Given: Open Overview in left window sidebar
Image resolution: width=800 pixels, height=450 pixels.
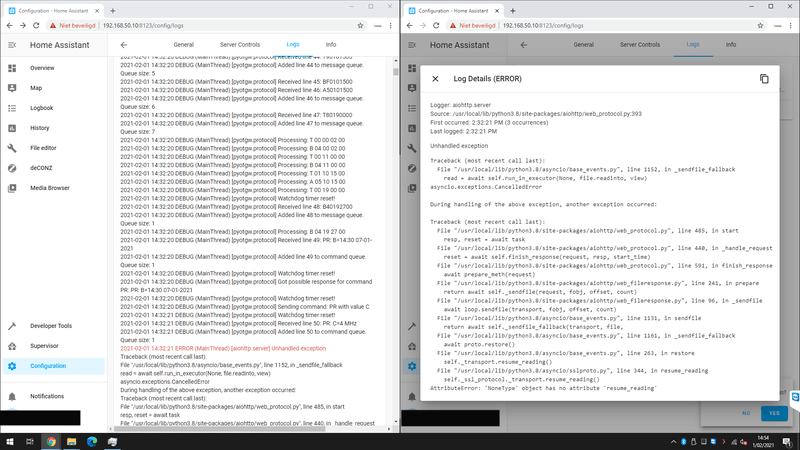Looking at the screenshot, I should tap(54, 68).
